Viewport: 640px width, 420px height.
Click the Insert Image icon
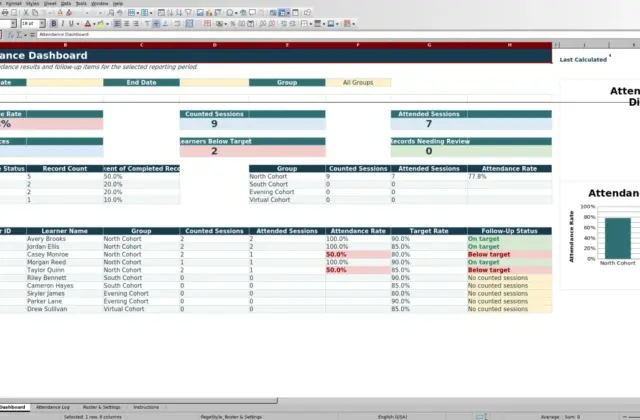click(x=200, y=13)
